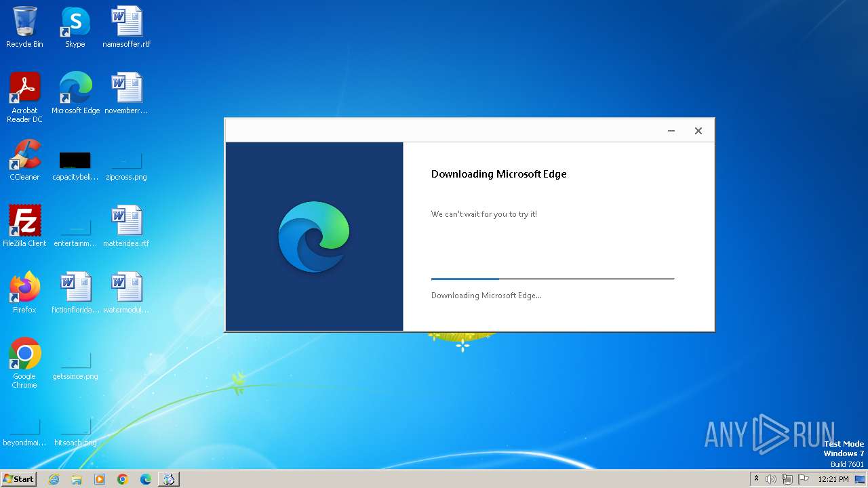Click the Show desktop button
Screen dimensions: 868x488
pos(861,479)
